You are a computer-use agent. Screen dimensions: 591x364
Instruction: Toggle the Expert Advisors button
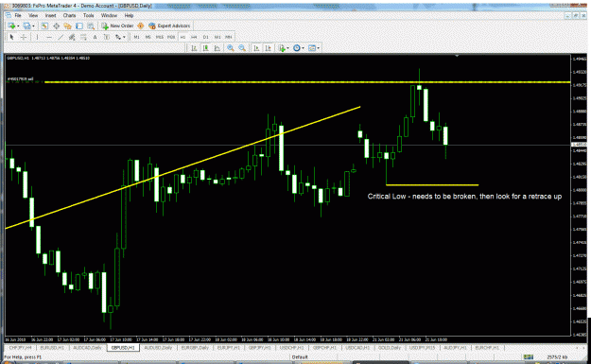(169, 26)
